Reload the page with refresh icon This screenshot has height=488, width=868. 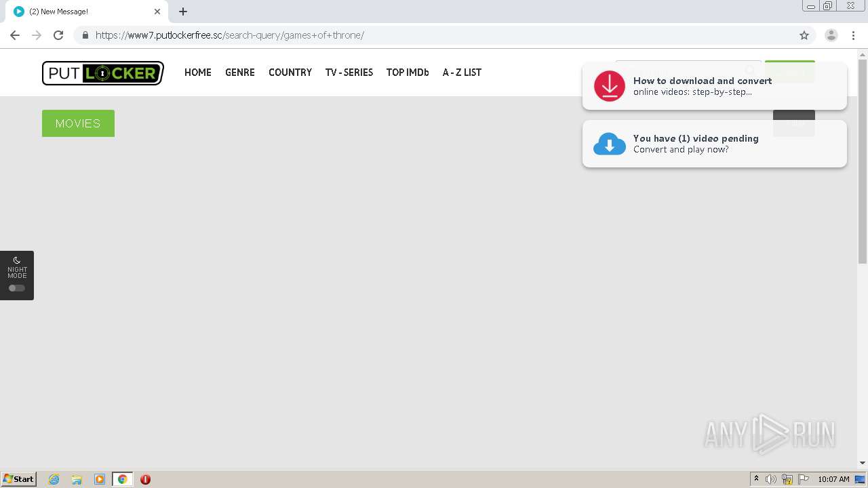coord(58,35)
